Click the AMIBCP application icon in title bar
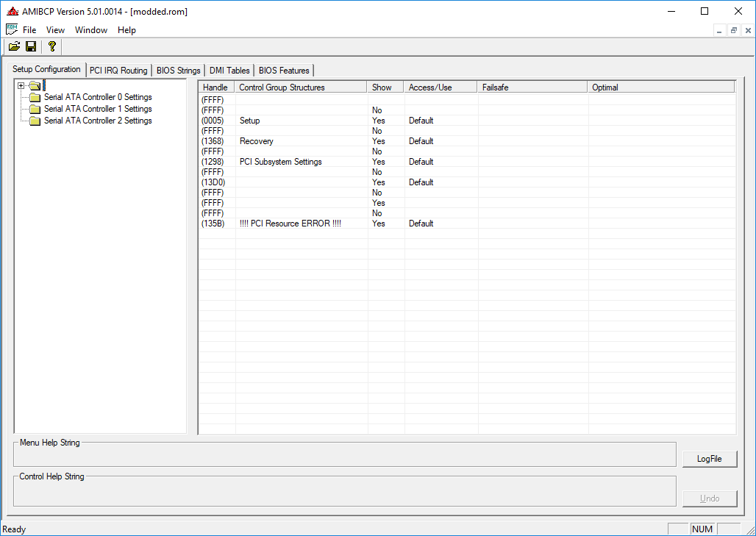 pyautogui.click(x=13, y=11)
